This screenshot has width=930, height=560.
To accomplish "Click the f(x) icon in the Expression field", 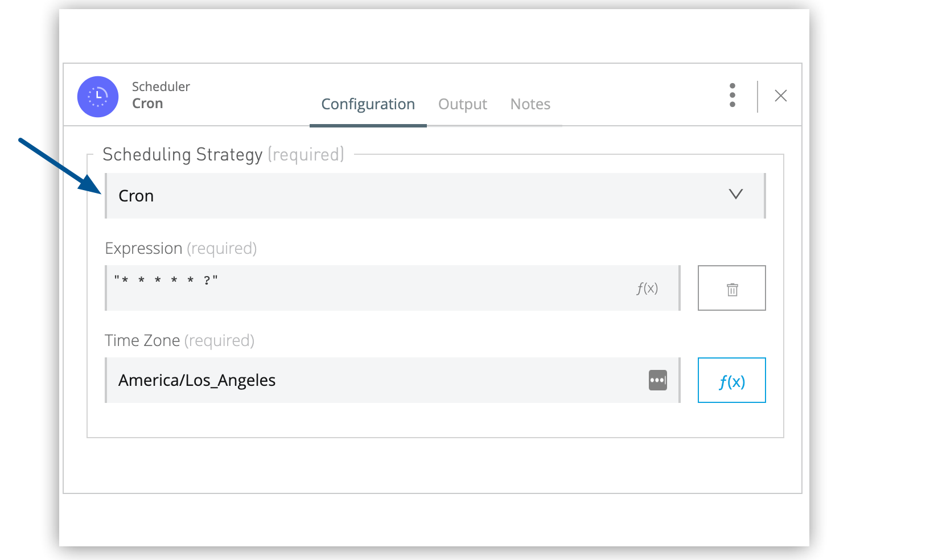I will [647, 288].
